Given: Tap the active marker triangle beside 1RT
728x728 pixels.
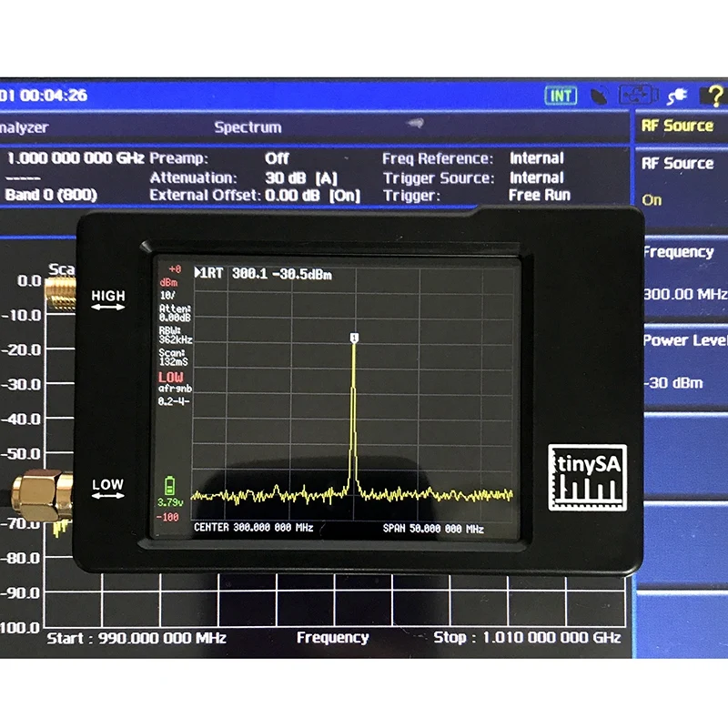Looking at the screenshot, I should [197, 272].
